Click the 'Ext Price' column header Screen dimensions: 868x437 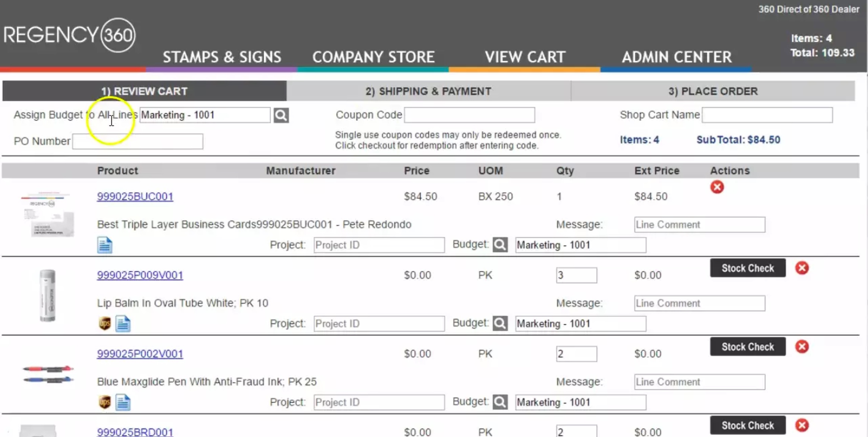pos(657,171)
